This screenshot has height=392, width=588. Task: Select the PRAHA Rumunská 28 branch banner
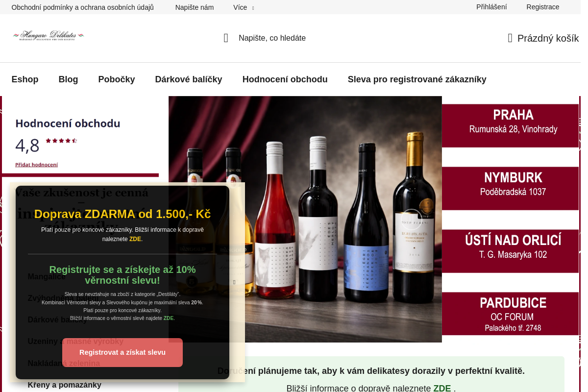click(510, 125)
